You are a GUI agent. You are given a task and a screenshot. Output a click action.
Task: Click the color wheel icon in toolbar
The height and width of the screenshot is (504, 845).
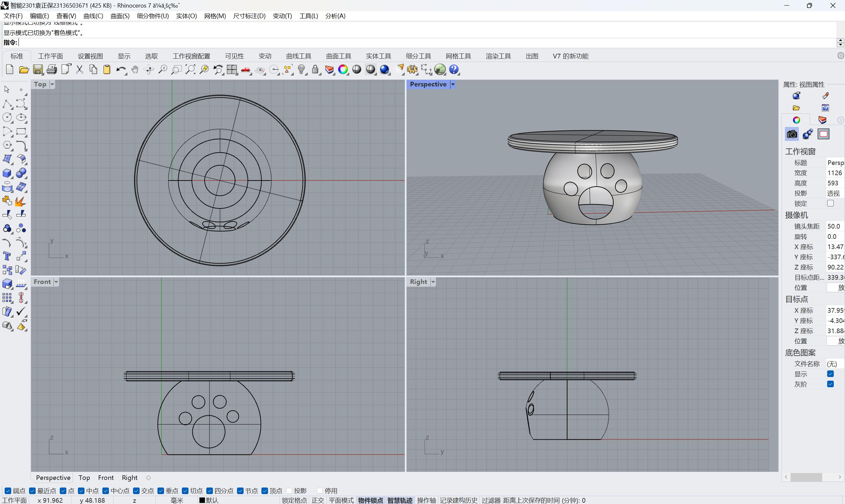click(x=343, y=70)
